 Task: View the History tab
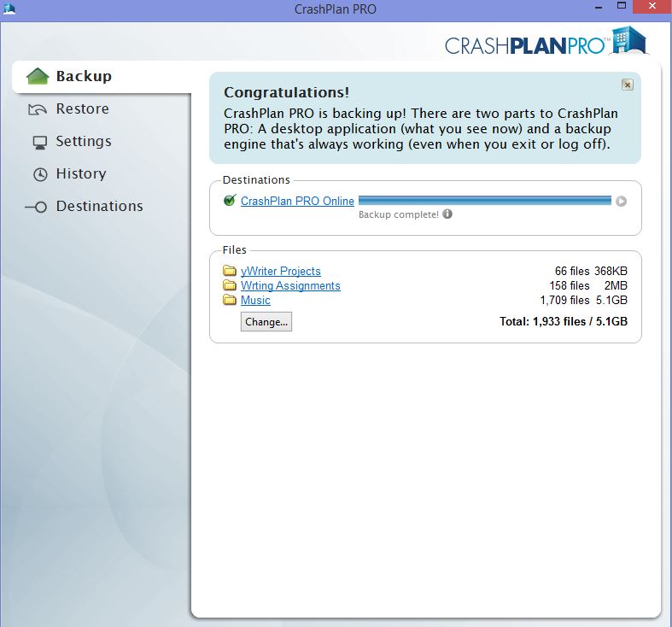tap(81, 173)
